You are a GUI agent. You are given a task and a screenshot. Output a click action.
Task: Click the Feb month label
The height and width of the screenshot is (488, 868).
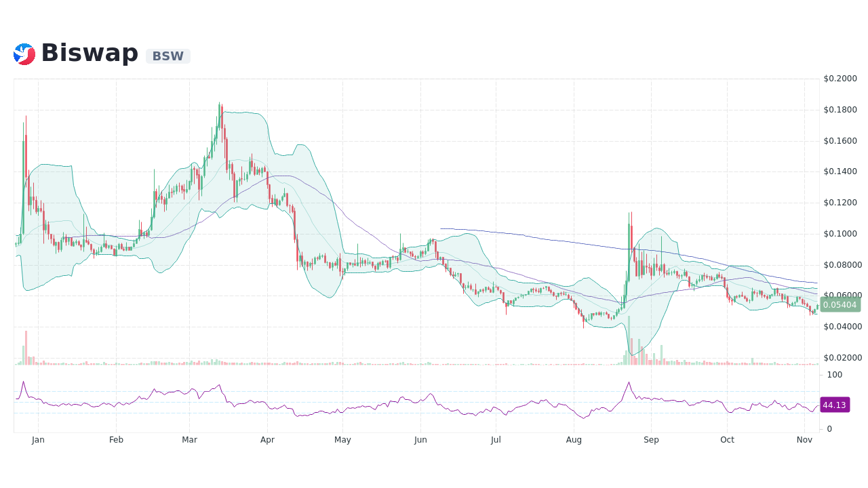(x=116, y=440)
